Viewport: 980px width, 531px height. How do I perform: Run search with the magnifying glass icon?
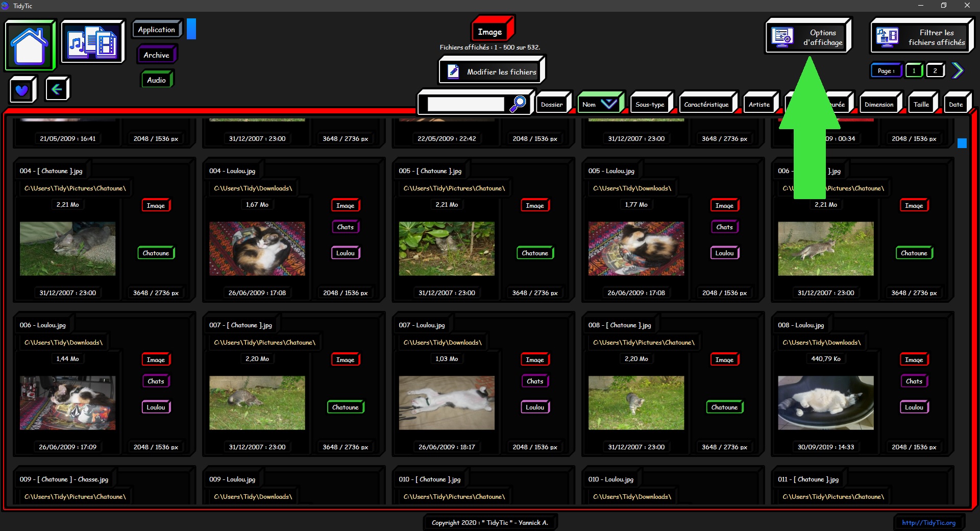[x=518, y=104]
